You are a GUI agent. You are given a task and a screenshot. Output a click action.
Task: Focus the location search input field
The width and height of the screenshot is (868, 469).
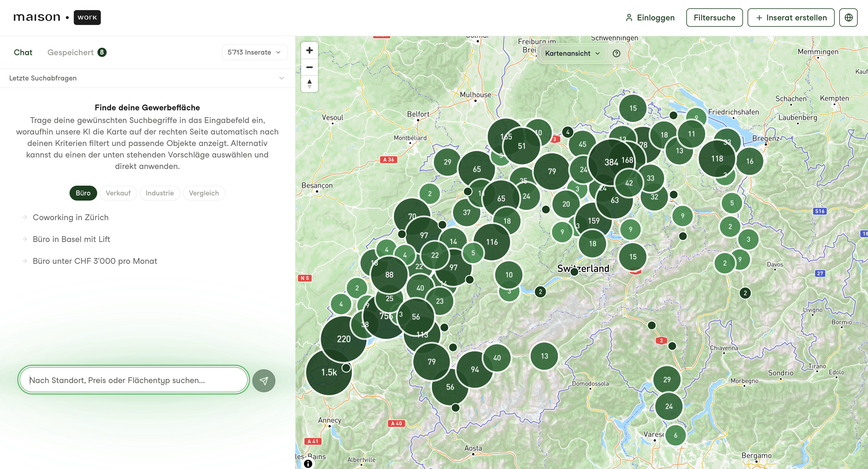[133, 380]
